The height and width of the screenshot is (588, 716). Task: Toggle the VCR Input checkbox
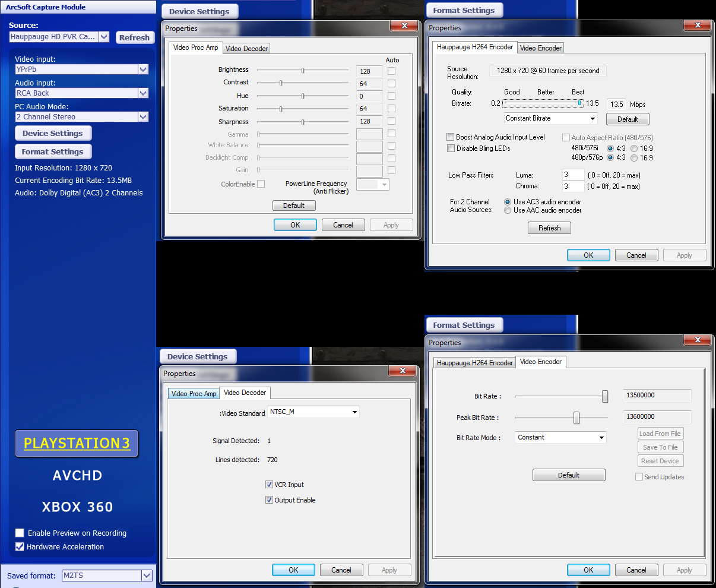click(269, 485)
